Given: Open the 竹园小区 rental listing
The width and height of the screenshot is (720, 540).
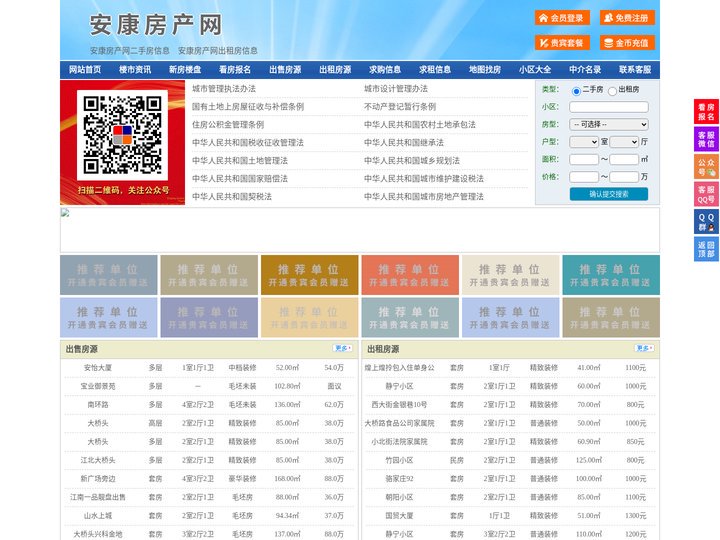Looking at the screenshot, I should (399, 460).
